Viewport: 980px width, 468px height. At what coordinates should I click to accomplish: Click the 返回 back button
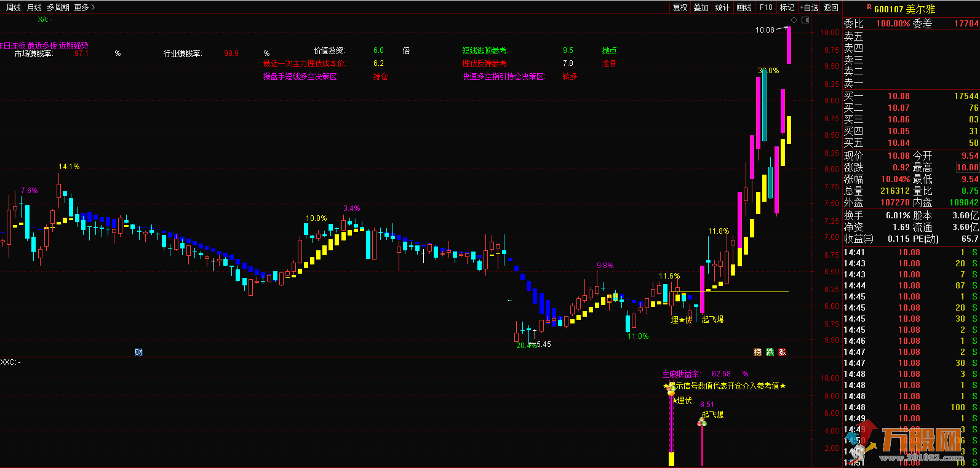coord(831,7)
